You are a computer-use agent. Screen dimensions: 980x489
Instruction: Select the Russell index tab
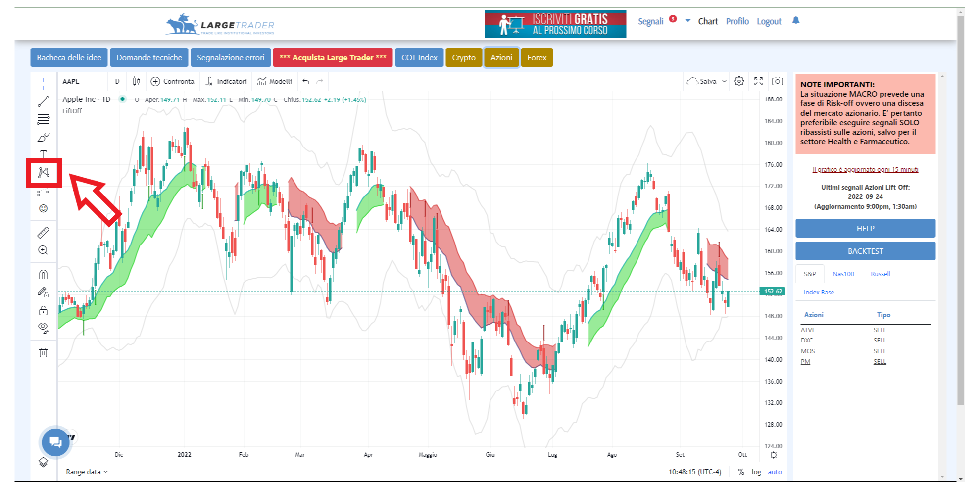coord(881,274)
